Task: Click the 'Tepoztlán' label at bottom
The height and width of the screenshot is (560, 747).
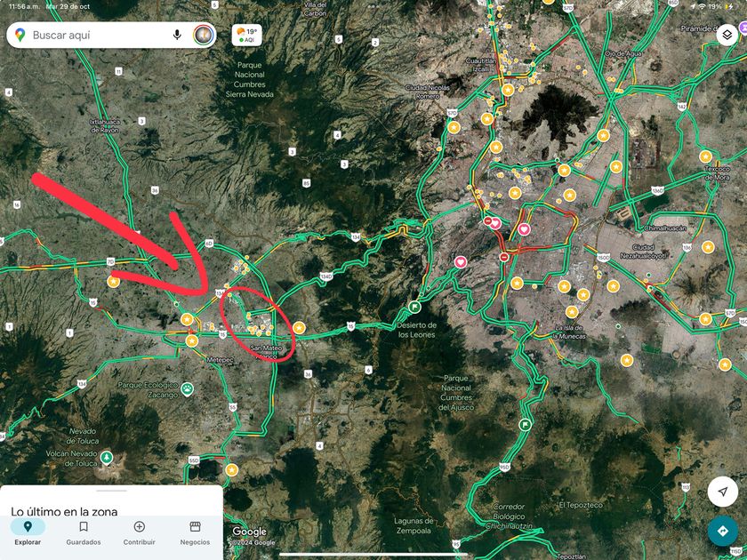Action: [571, 556]
